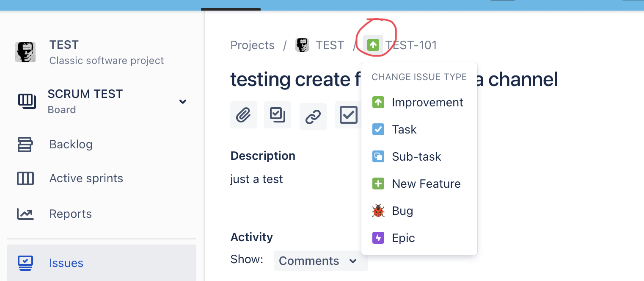Image resolution: width=644 pixels, height=281 pixels.
Task: Click the Projects breadcrumb link
Action: pos(252,45)
